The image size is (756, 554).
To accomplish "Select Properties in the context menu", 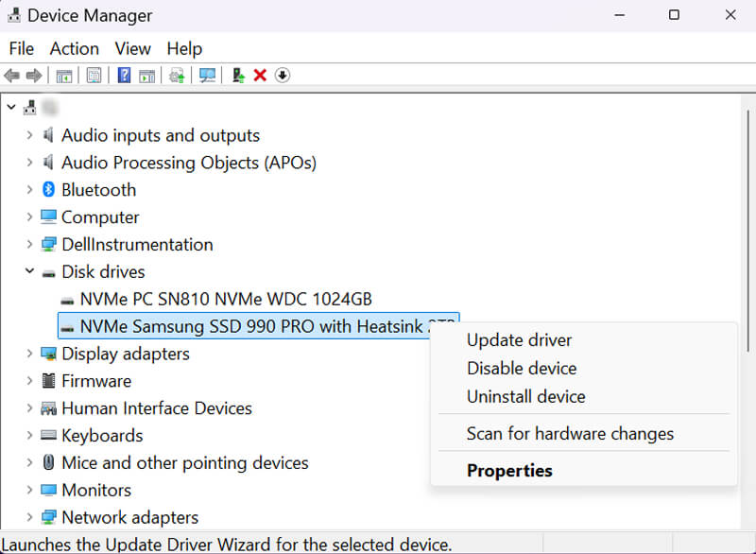I will [509, 470].
